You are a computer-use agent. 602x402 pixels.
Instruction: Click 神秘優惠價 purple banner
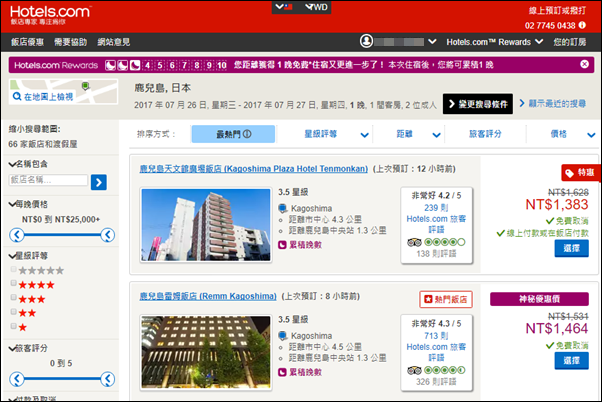539,299
